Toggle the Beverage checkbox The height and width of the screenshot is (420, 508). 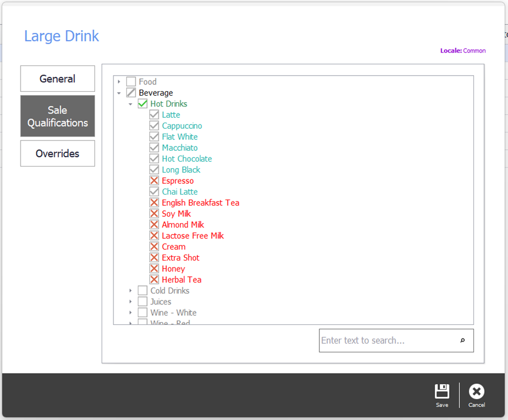(x=131, y=92)
